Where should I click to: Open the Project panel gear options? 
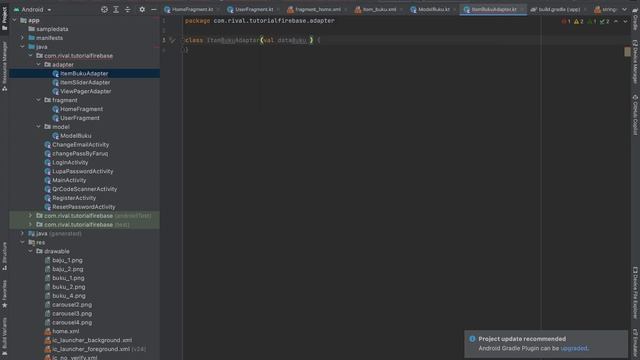(142, 9)
